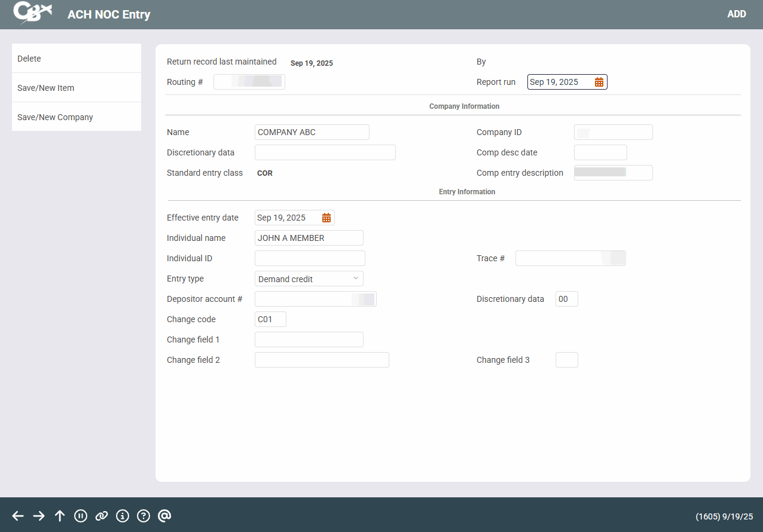Click the forward arrow icon in footer
763x532 pixels.
pyautogui.click(x=39, y=516)
